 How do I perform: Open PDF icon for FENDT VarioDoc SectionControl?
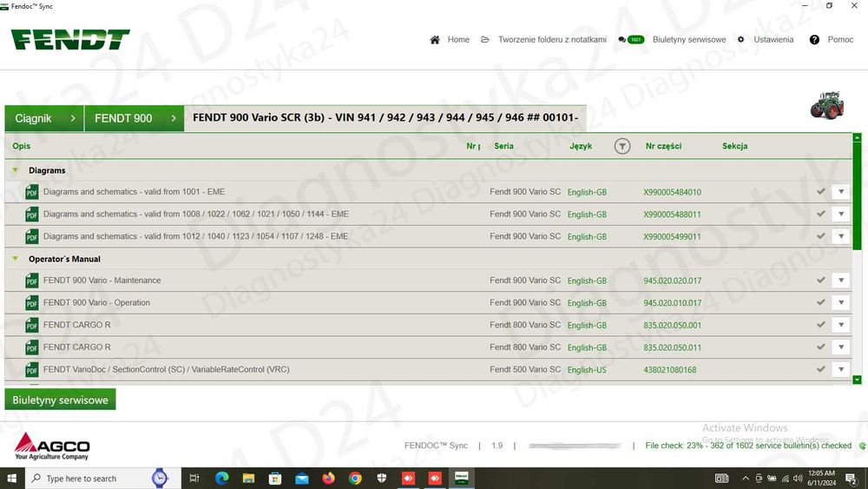click(31, 369)
